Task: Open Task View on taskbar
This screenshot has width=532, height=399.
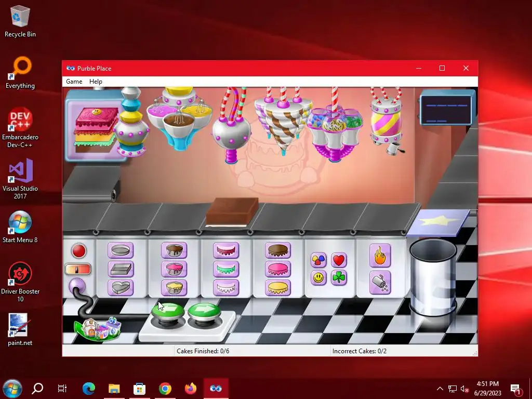Action: (x=62, y=388)
